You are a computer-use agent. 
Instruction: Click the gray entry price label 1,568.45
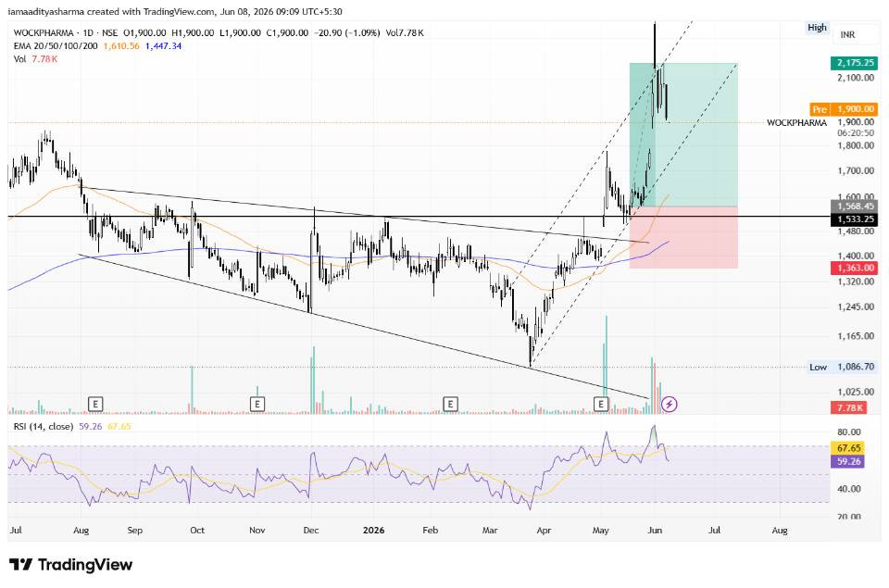[x=855, y=206]
